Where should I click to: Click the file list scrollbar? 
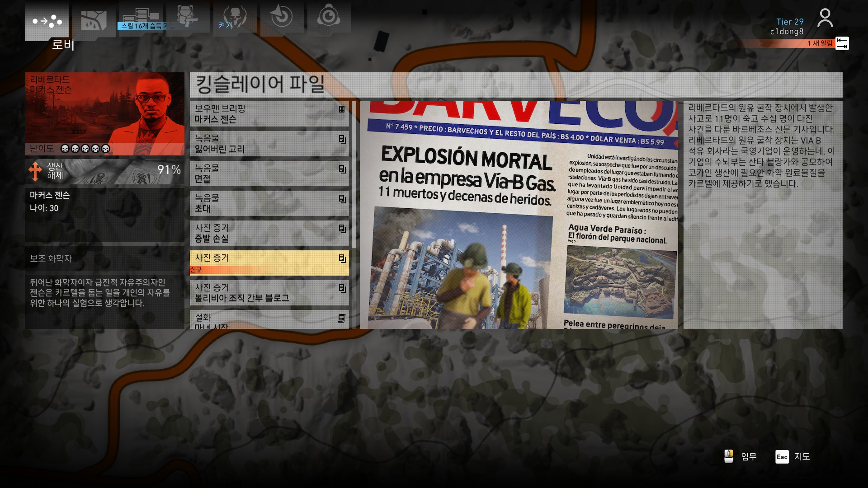coord(354,174)
